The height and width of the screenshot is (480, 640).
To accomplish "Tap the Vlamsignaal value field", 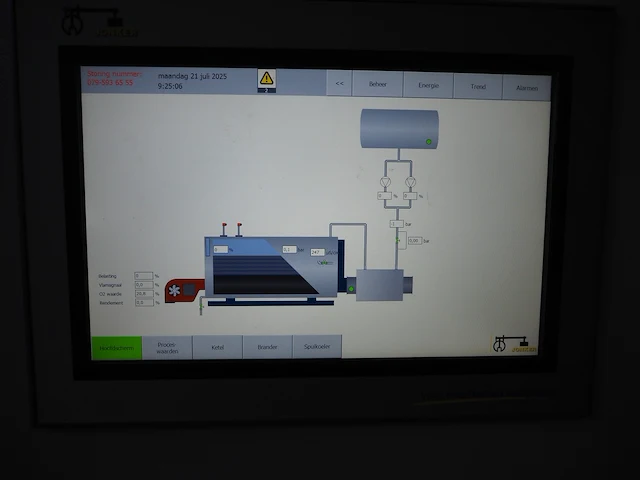I will pyautogui.click(x=144, y=285).
